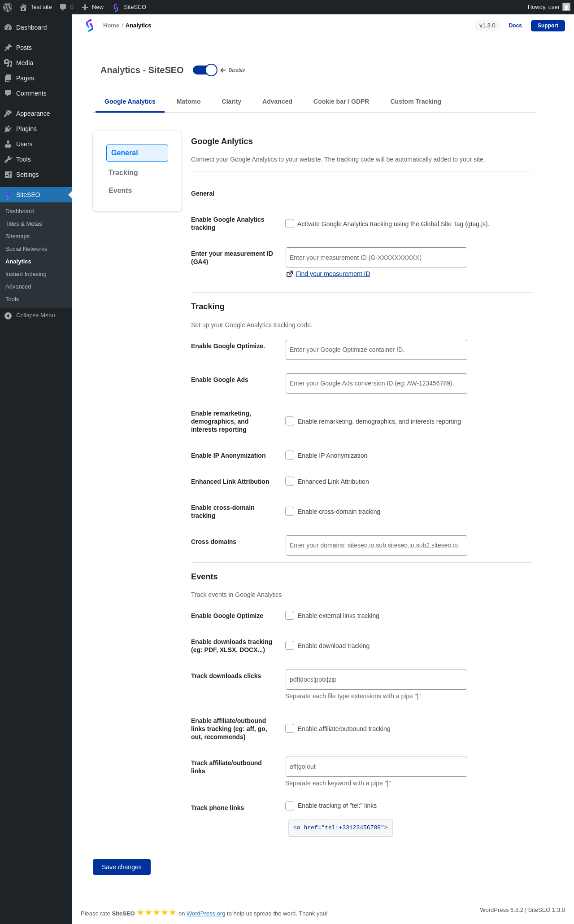Viewport: 574px width, 924px height.
Task: Open Instant Indexing submenu item
Action: [26, 274]
